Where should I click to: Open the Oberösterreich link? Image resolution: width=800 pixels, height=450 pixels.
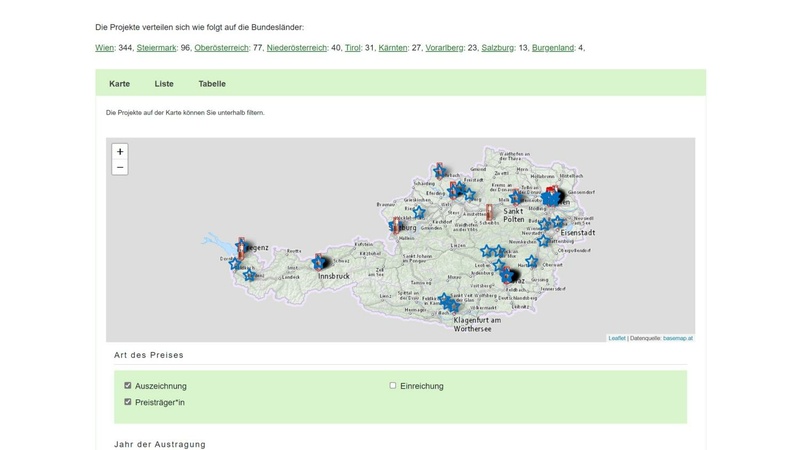(221, 48)
